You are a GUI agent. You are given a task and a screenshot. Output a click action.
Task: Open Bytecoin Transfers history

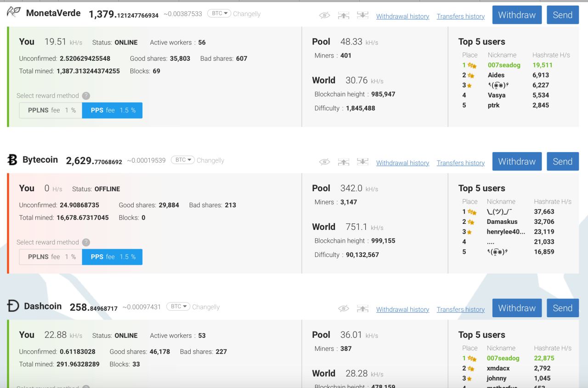click(461, 163)
